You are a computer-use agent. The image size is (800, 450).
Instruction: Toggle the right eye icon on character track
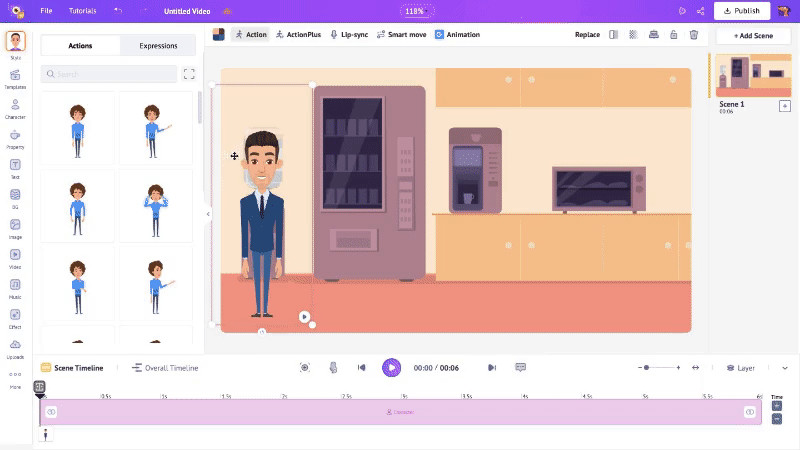click(x=749, y=412)
